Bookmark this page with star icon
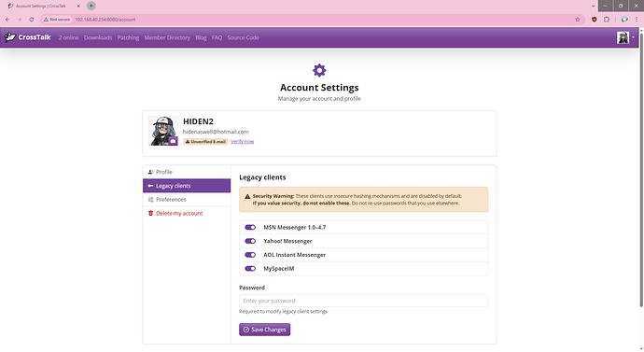The height and width of the screenshot is (352, 644). point(578,20)
